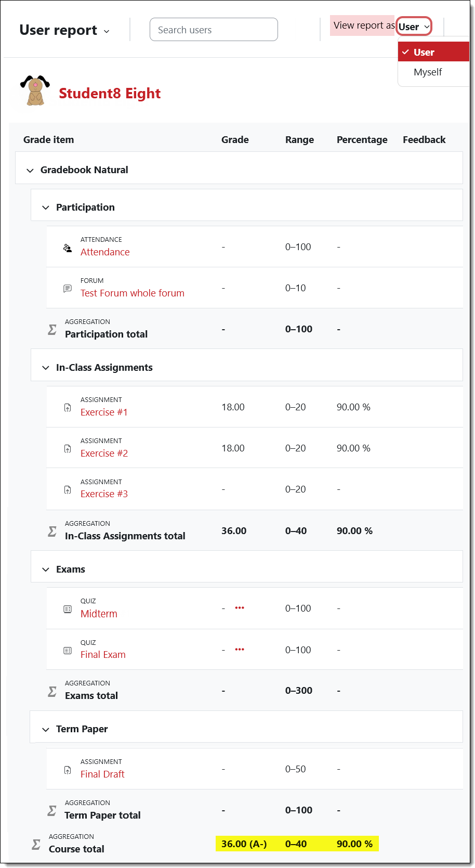Click the sigma icon on Participation total row

coord(52,329)
